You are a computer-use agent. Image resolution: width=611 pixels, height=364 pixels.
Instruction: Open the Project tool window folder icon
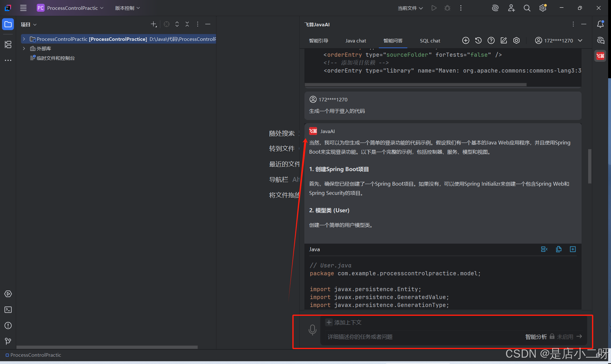(8, 24)
